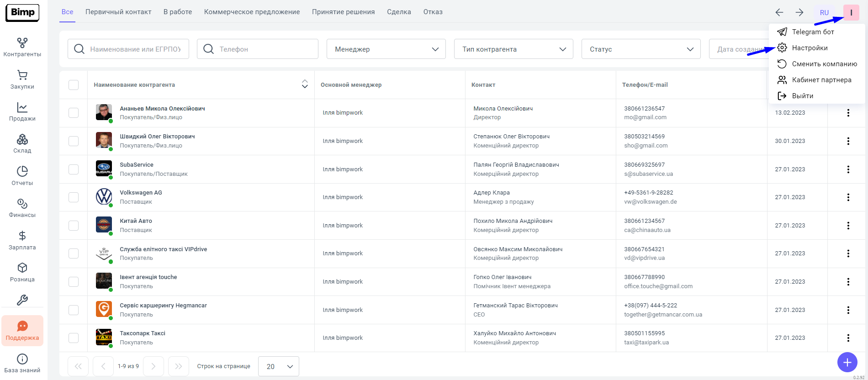Click the Поддержка chat button
This screenshot has width=868, height=380.
[22, 331]
